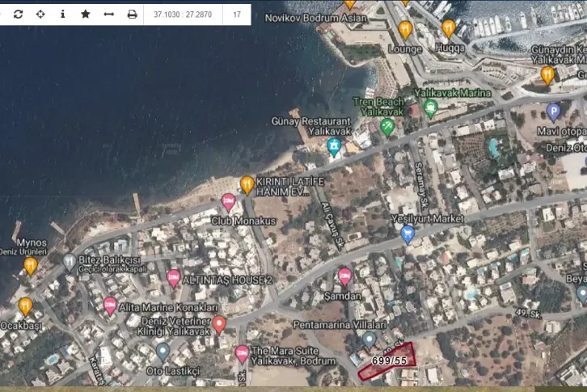Click the Club Monakus hotel pin
This screenshot has width=587, height=392.
pyautogui.click(x=228, y=203)
